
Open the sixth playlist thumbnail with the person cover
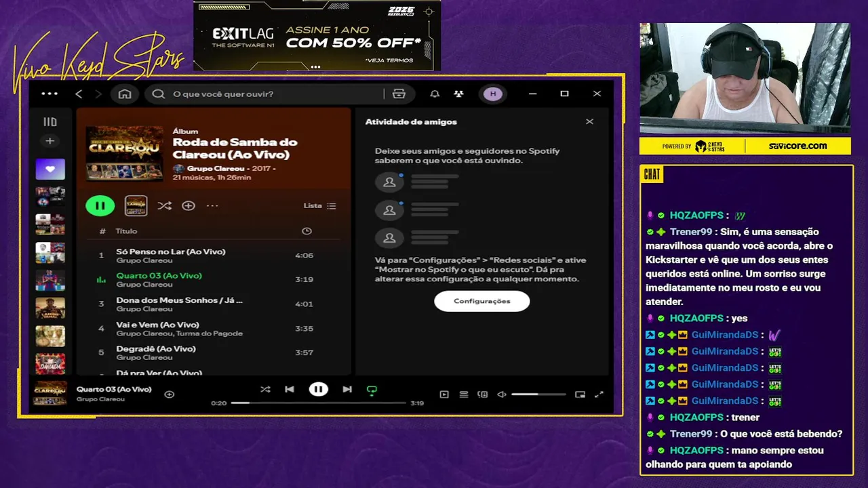50,308
